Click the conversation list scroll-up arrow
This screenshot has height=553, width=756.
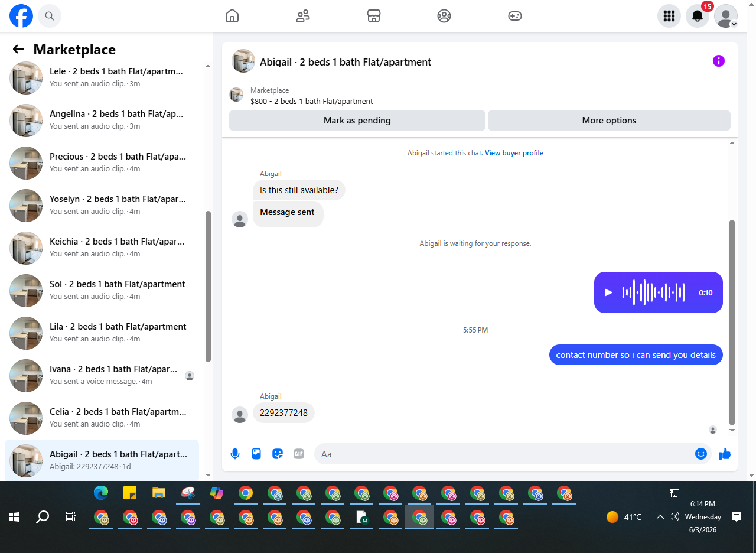(x=208, y=66)
